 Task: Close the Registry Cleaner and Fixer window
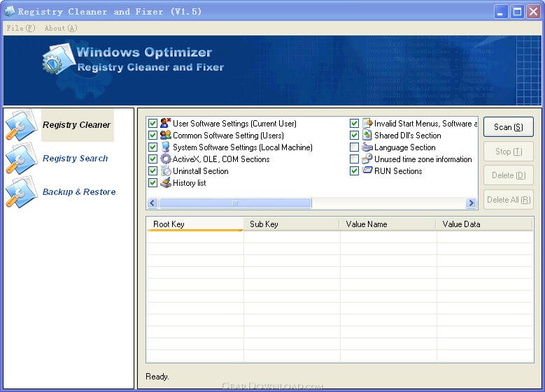534,12
